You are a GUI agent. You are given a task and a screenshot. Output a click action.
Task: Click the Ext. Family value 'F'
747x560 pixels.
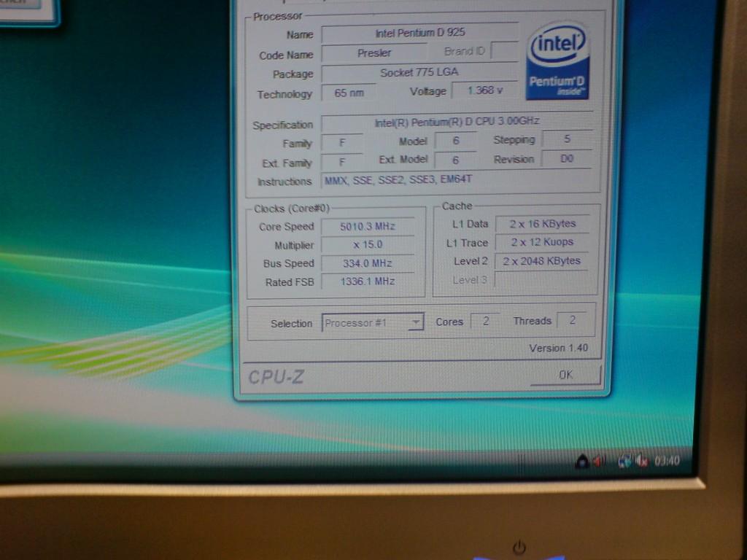pyautogui.click(x=341, y=163)
